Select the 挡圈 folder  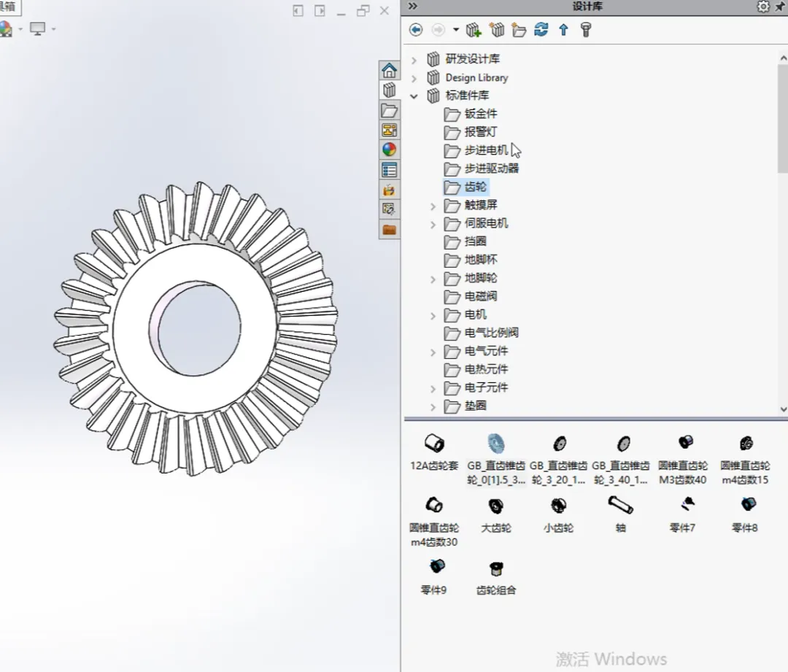tap(466, 242)
